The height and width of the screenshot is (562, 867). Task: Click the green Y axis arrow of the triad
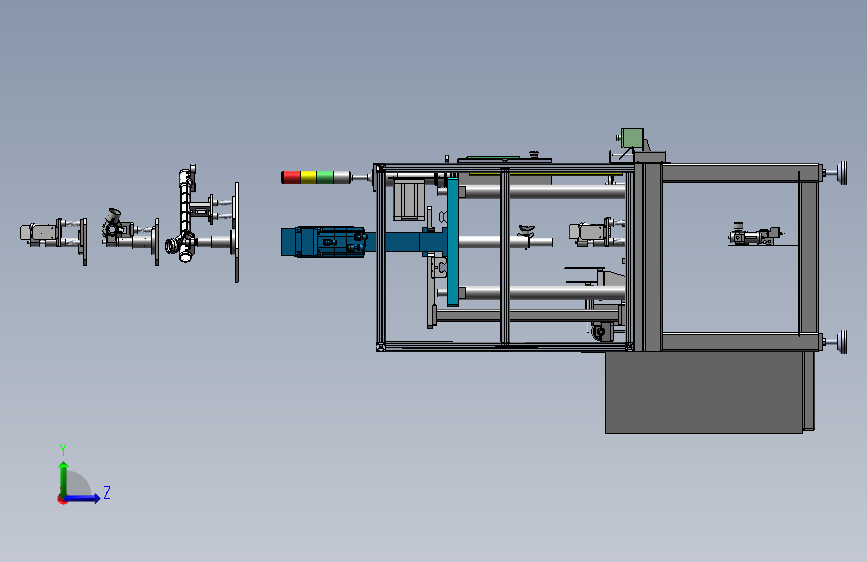[64, 478]
